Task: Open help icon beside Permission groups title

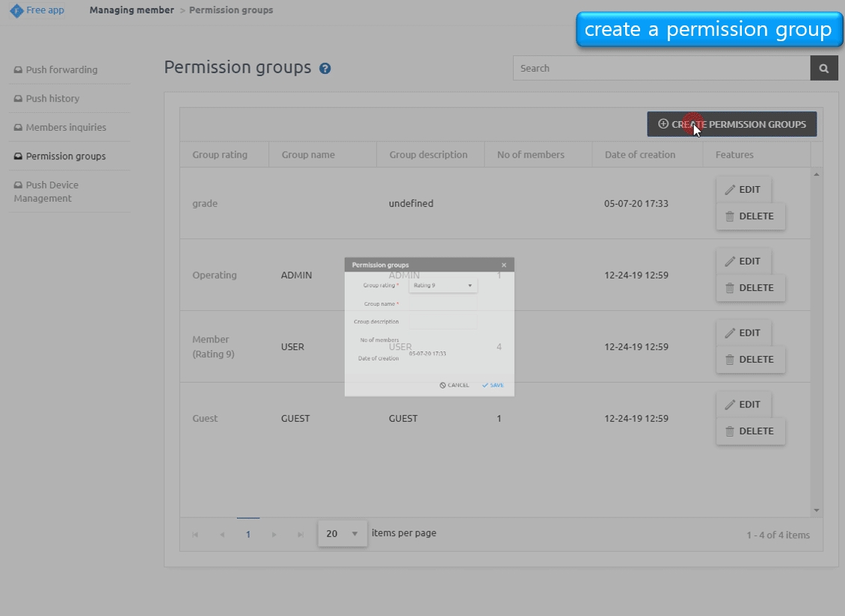Action: 325,69
